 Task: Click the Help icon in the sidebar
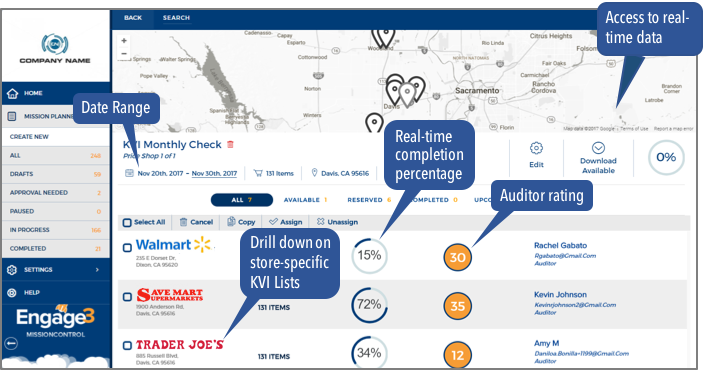(12, 293)
